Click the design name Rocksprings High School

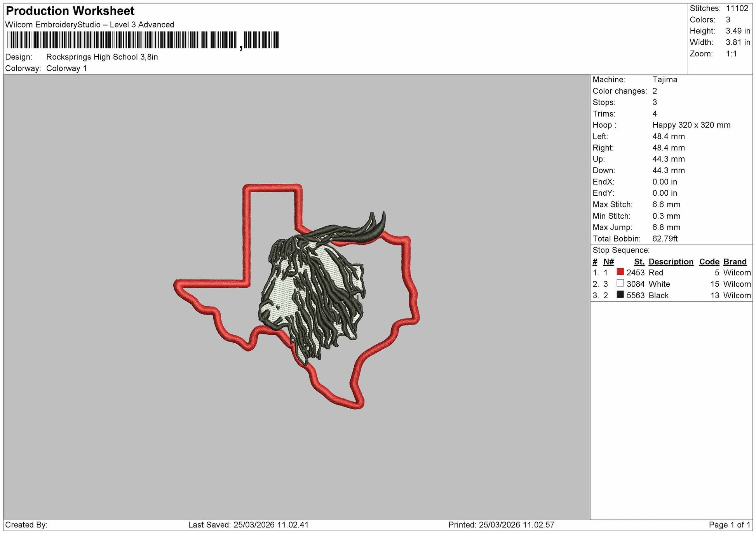click(x=92, y=57)
